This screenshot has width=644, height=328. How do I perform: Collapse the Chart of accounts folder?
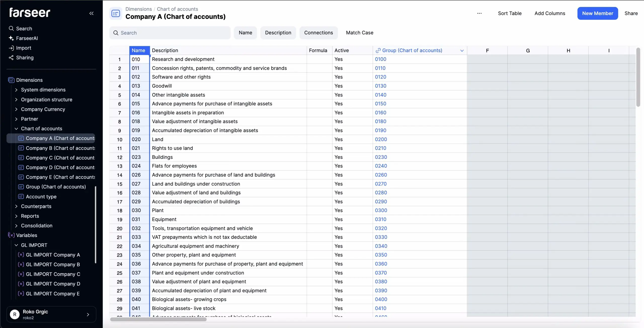coord(16,129)
